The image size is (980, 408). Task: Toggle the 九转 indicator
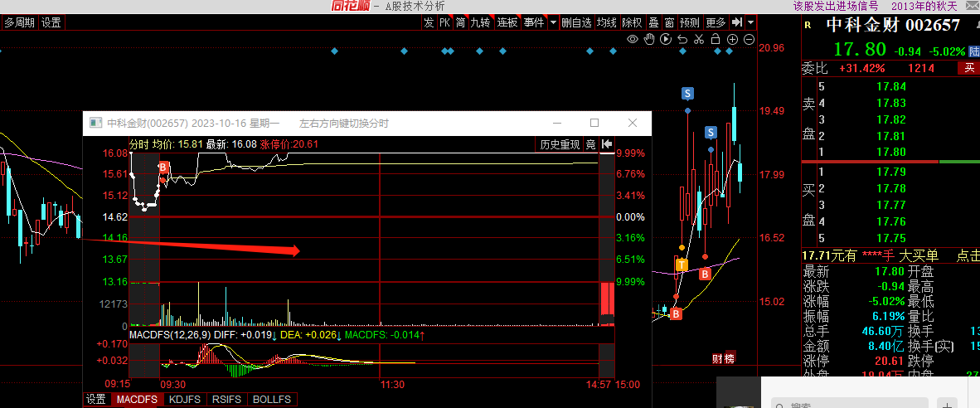coord(481,22)
